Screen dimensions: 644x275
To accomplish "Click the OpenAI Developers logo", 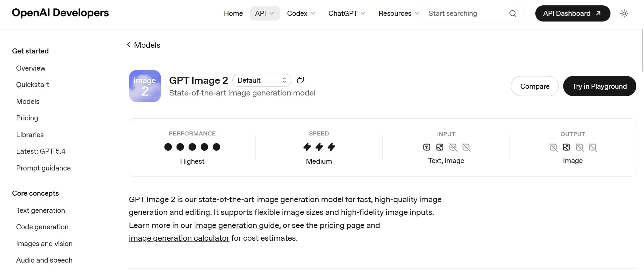I will click(60, 13).
